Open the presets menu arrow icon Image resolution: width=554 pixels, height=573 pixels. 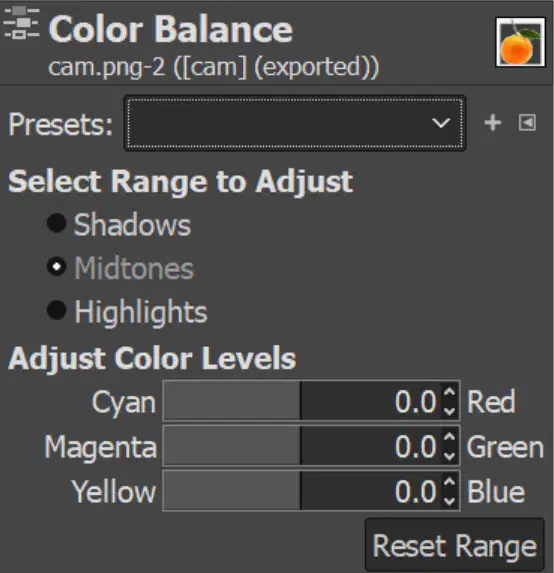(x=527, y=123)
